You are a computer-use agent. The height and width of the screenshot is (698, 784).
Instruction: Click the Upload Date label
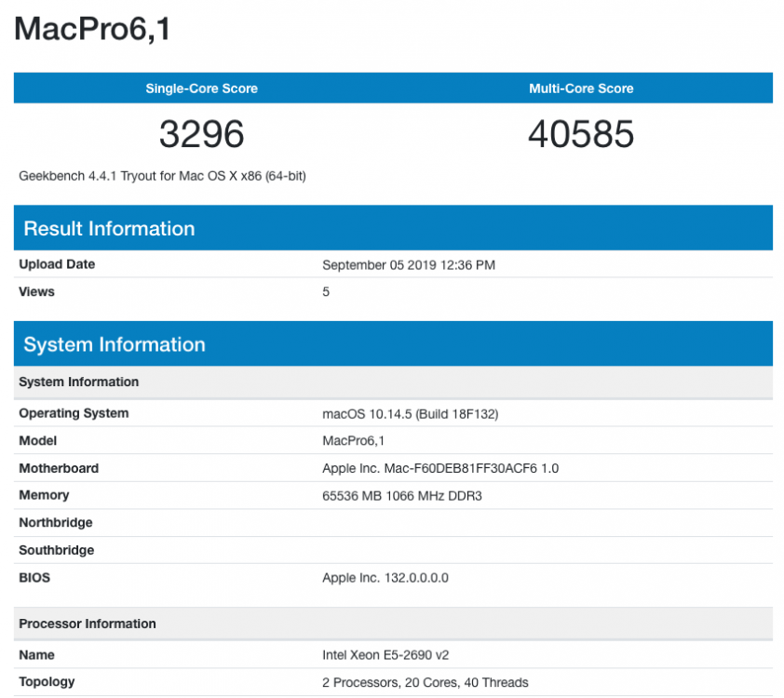57,264
